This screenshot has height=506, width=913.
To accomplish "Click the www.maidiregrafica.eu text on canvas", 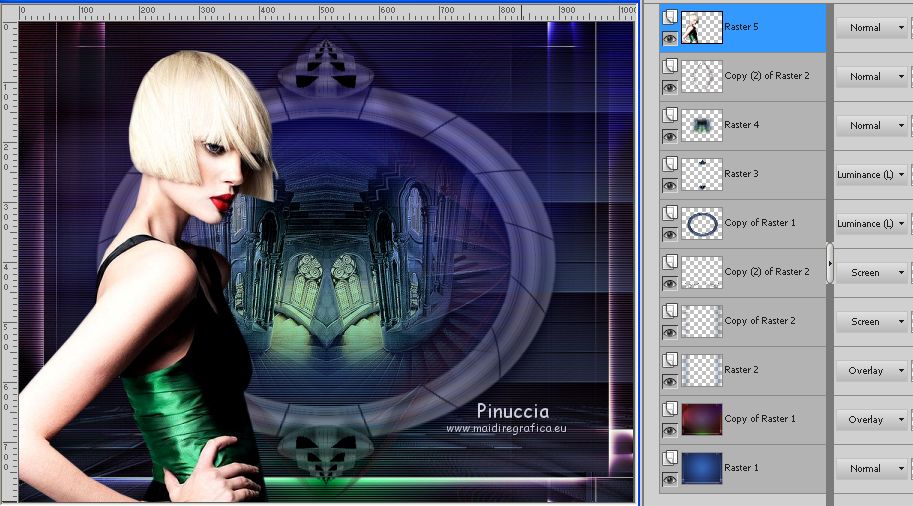I will click(x=506, y=429).
